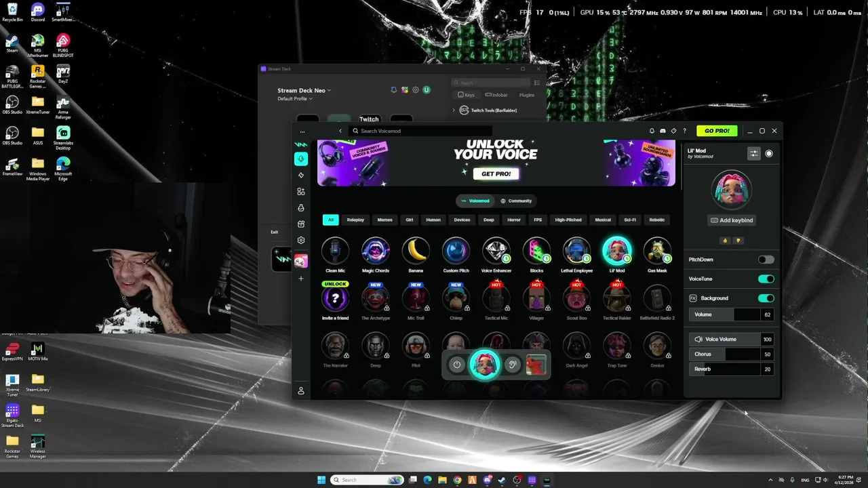Viewport: 868px width, 488px height.
Task: Filter voices by Horror category
Action: tap(514, 220)
